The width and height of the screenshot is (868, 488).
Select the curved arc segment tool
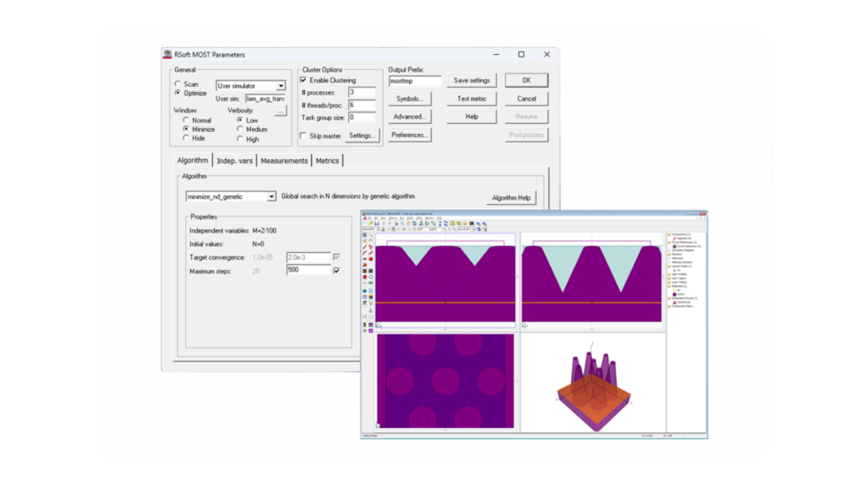click(365, 253)
